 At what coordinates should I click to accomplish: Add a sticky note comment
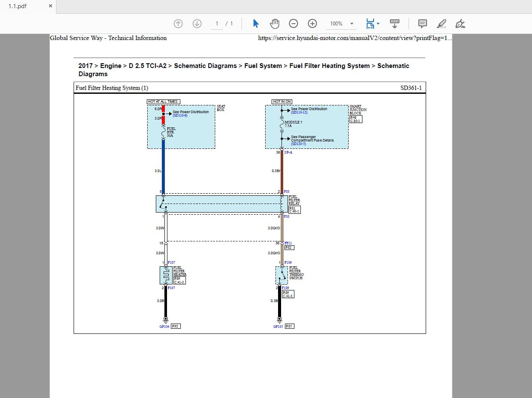tap(423, 24)
